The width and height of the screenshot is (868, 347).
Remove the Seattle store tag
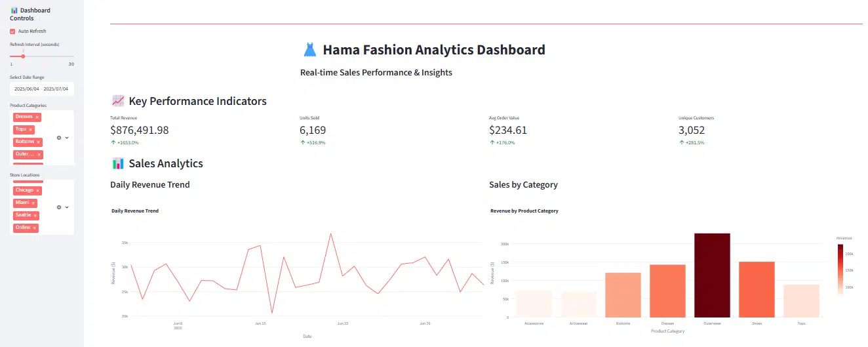(35, 215)
